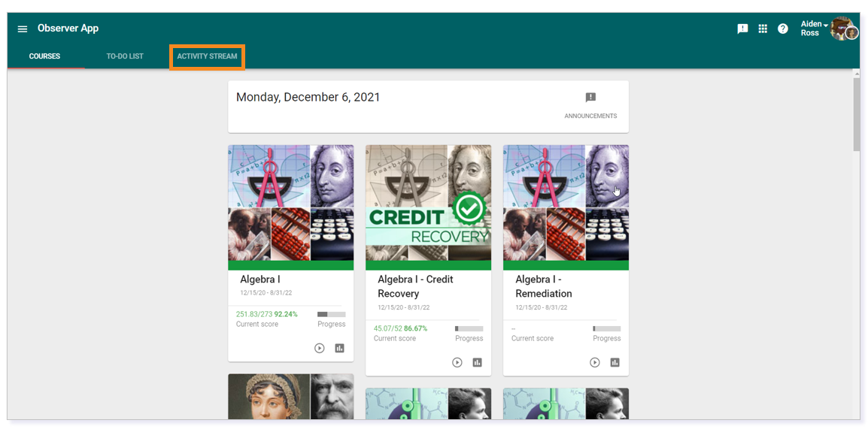Open the Algebra I course title
The image size is (868, 429).
pos(260,279)
